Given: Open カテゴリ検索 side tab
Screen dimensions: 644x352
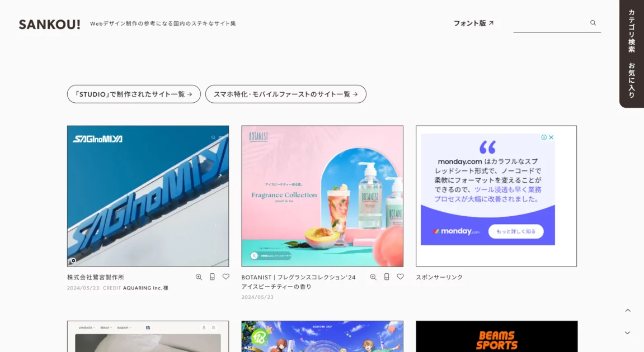Looking at the screenshot, I should pos(632,31).
